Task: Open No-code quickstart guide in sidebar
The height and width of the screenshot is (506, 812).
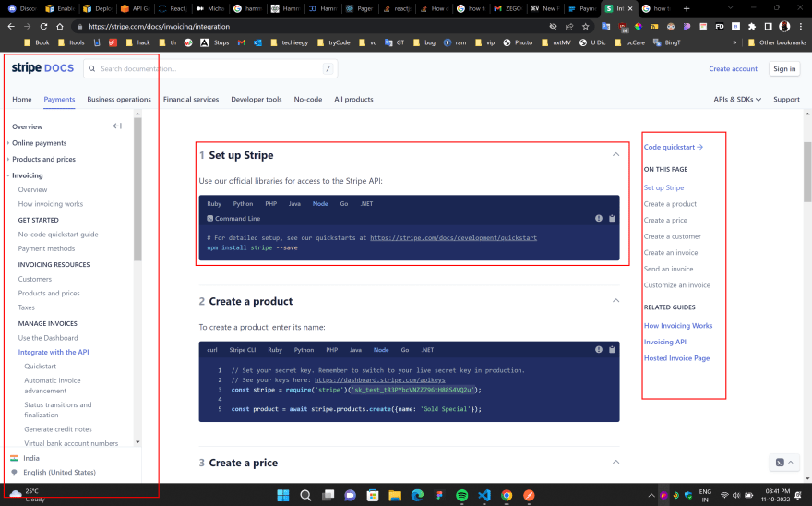Action: click(58, 234)
